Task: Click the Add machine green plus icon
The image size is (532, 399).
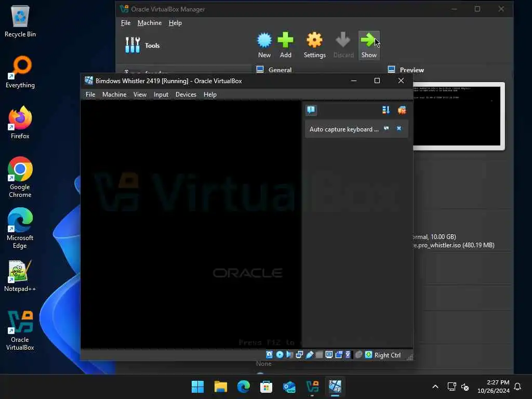Action: 285,45
